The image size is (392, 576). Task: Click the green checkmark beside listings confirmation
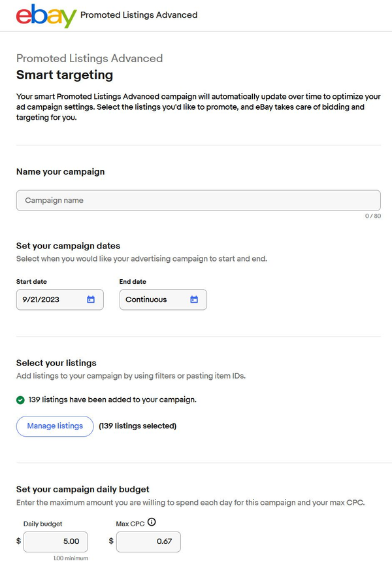pyautogui.click(x=20, y=399)
